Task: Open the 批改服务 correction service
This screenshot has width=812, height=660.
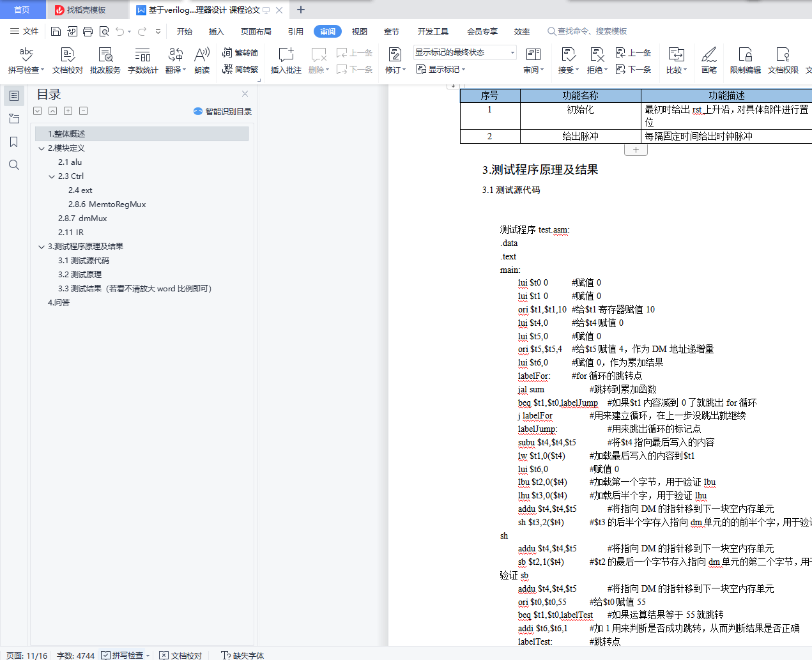Action: (x=105, y=61)
